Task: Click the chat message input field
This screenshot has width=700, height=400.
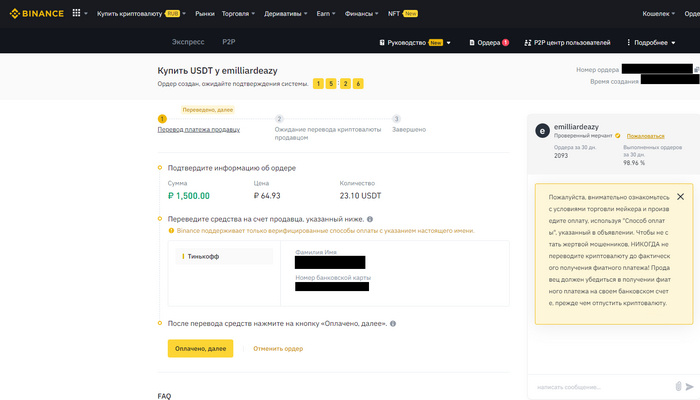Action: (600, 386)
